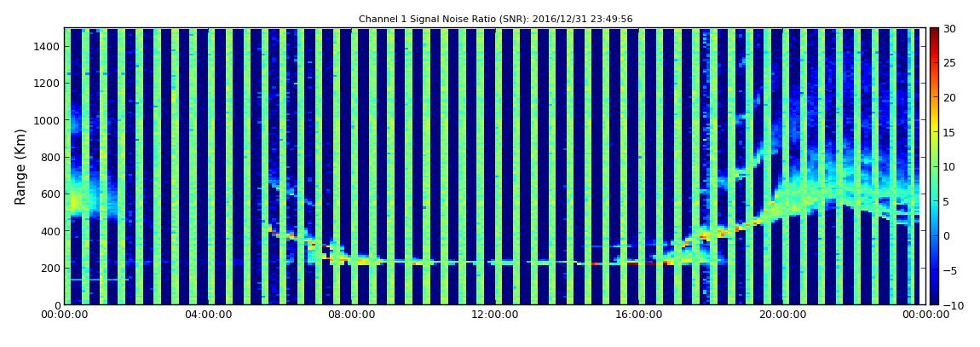The image size is (980, 347).
Task: Click the 08:00:00 time axis label
Action: coord(352,315)
